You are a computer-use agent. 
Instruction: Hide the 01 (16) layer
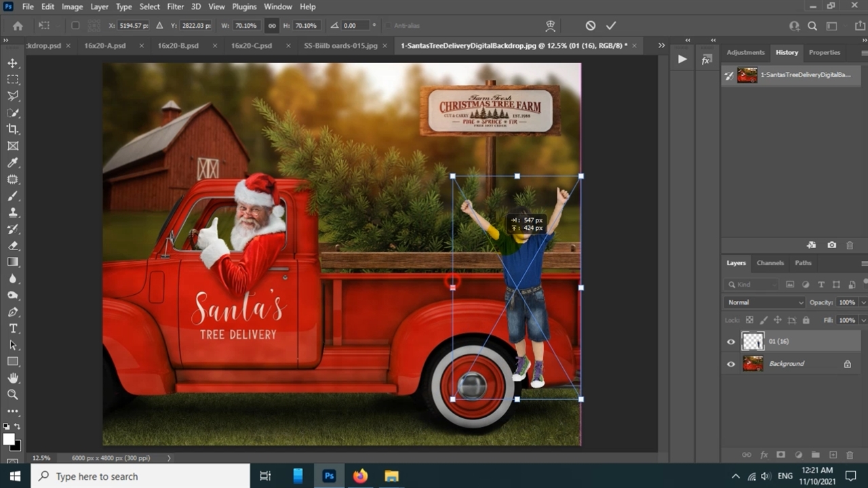coord(731,342)
